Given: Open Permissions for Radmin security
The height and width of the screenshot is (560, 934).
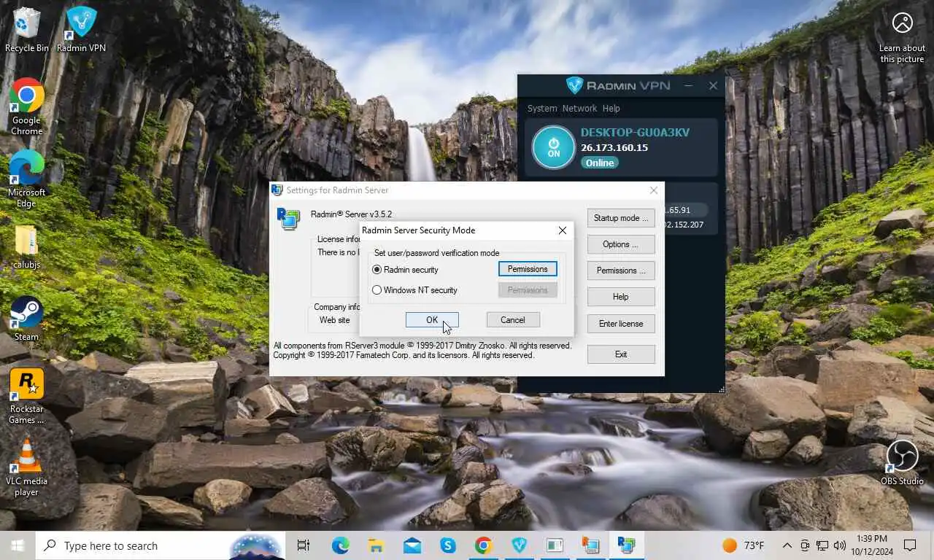Looking at the screenshot, I should 528,269.
